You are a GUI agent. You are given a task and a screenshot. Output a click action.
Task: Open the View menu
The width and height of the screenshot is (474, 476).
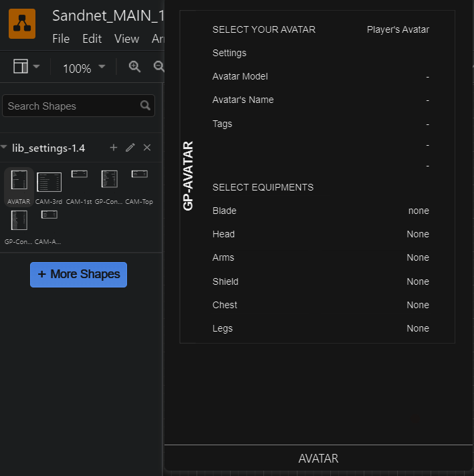pos(126,39)
